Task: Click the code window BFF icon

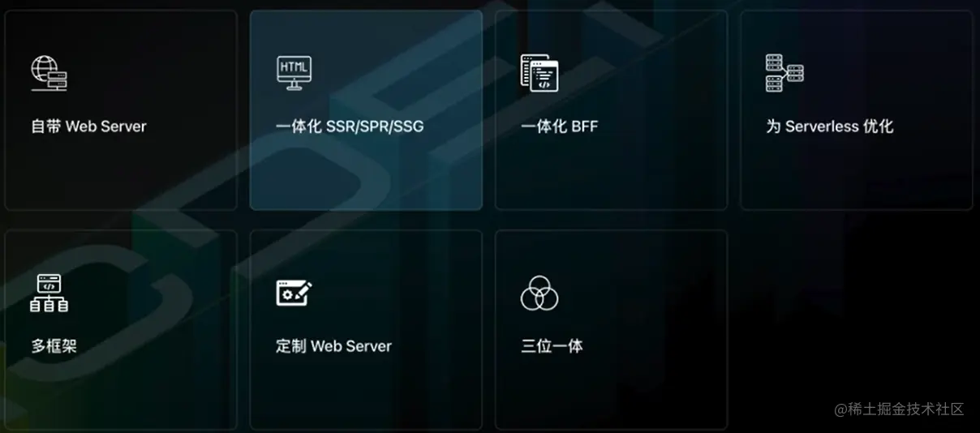Action: point(539,73)
